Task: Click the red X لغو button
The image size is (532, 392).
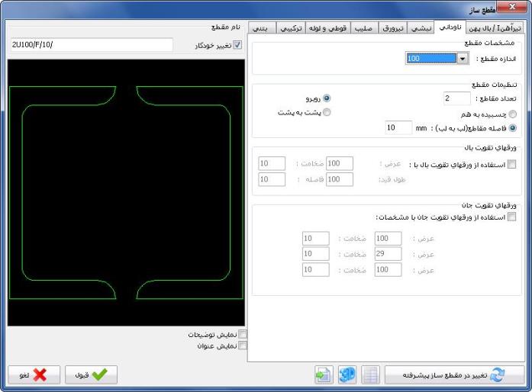Action: click(x=34, y=375)
